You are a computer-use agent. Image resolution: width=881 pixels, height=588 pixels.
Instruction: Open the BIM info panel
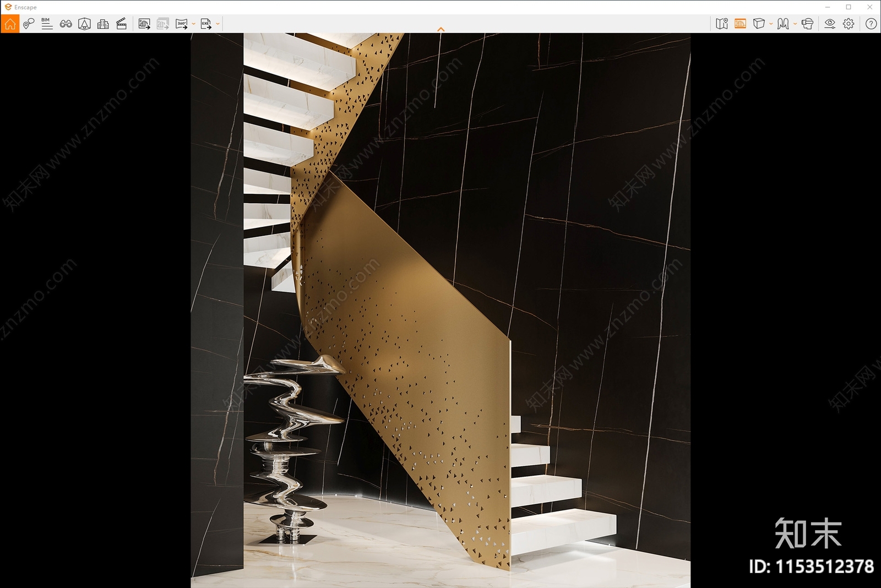tap(47, 24)
